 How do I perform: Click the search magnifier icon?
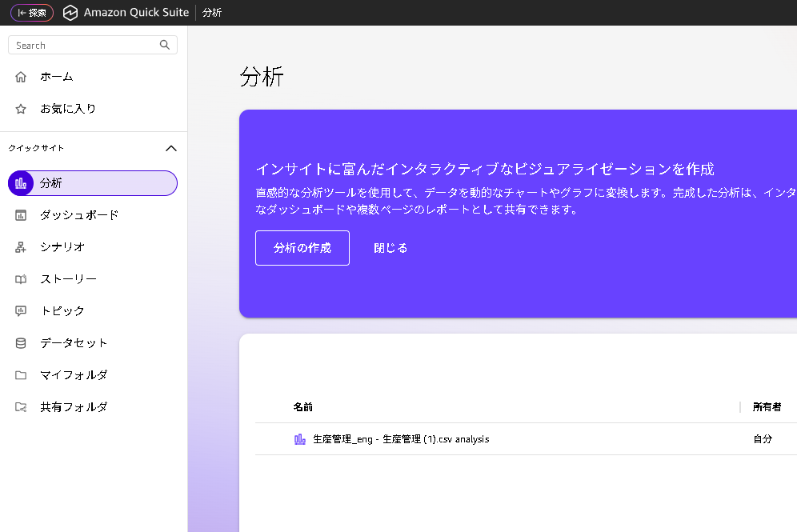tap(165, 46)
